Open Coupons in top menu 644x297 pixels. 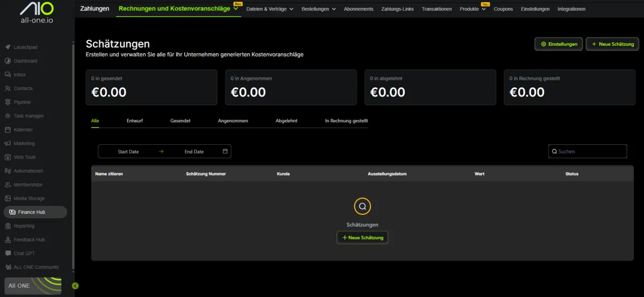503,9
